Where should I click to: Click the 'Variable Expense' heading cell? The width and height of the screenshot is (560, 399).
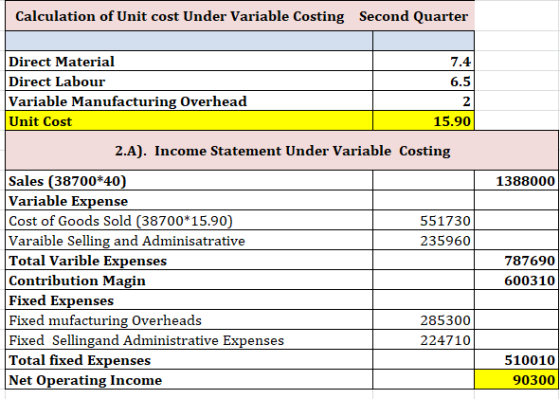click(189, 200)
